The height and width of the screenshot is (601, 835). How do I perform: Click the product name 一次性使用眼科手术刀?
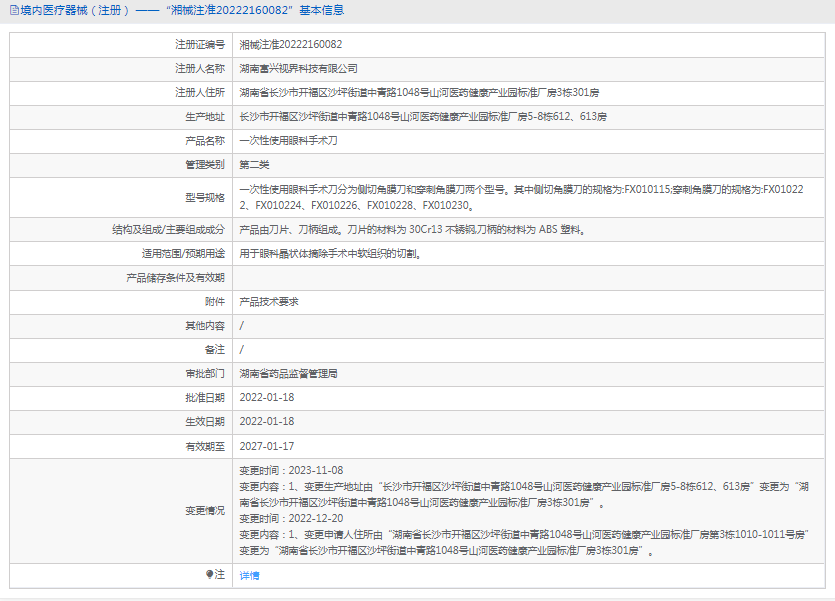coord(289,141)
